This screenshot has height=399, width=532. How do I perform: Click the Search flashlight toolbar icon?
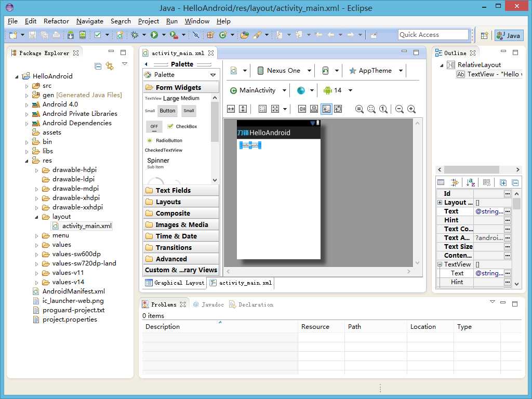[257, 35]
